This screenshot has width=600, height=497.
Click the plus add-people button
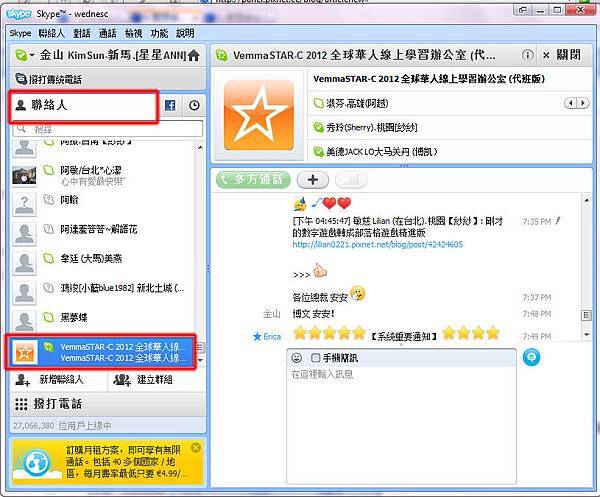pos(313,179)
